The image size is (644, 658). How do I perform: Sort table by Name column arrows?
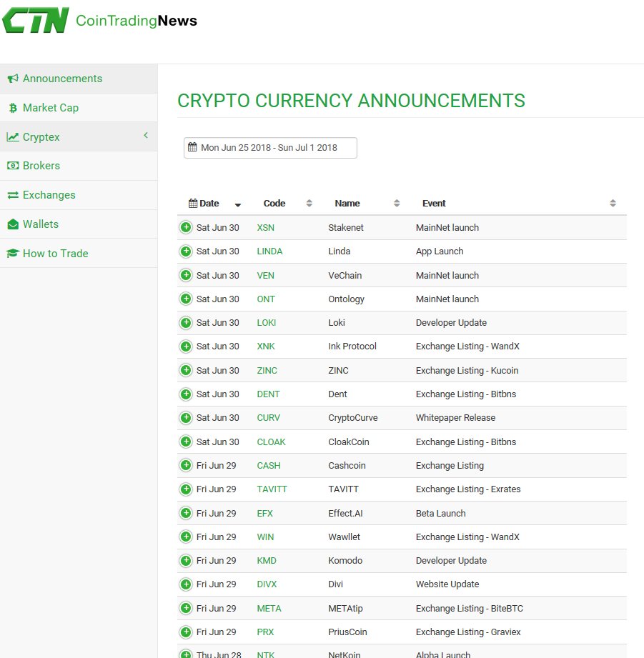point(396,203)
